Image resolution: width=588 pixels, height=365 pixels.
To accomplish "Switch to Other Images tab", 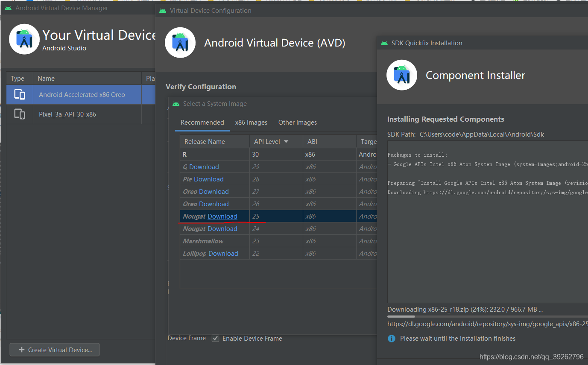I will [298, 123].
